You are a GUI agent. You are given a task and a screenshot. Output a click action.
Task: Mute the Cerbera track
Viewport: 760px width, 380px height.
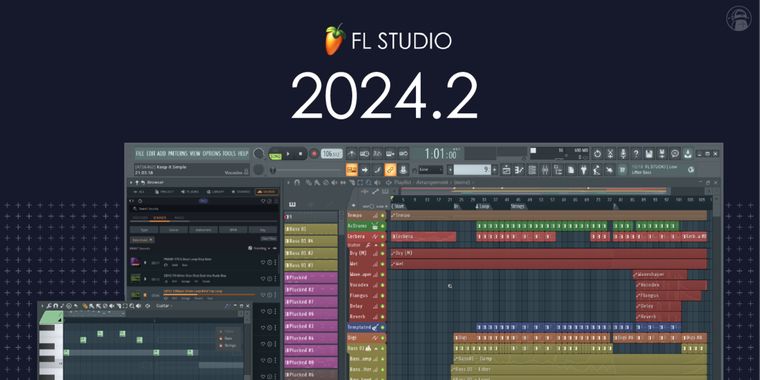(x=382, y=237)
